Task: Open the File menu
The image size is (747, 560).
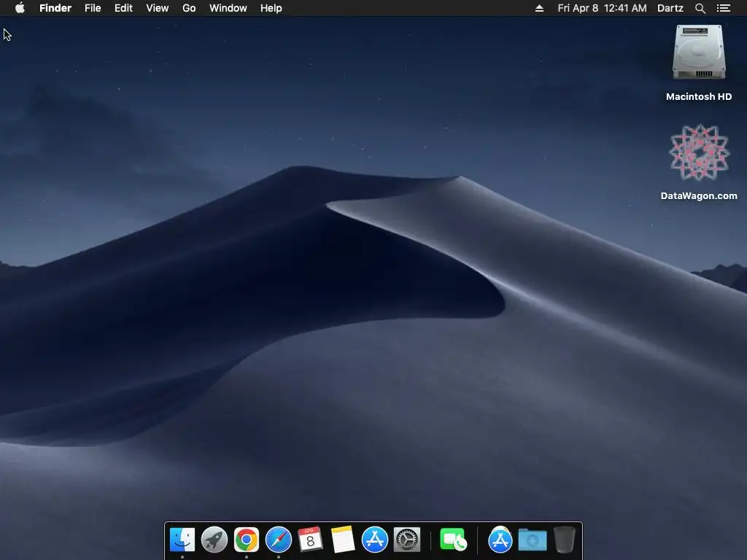Action: (93, 8)
